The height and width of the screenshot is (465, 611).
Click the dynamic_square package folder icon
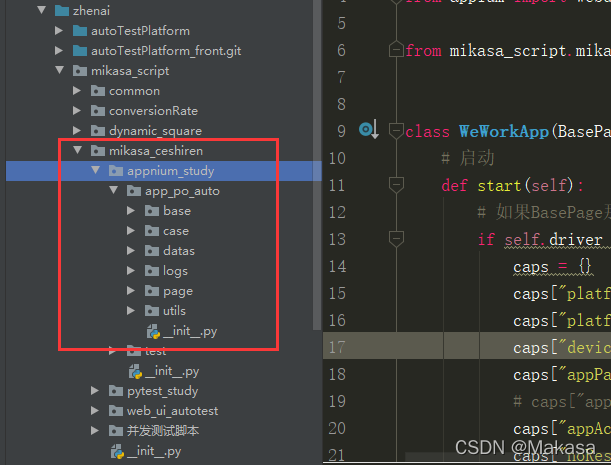point(98,131)
